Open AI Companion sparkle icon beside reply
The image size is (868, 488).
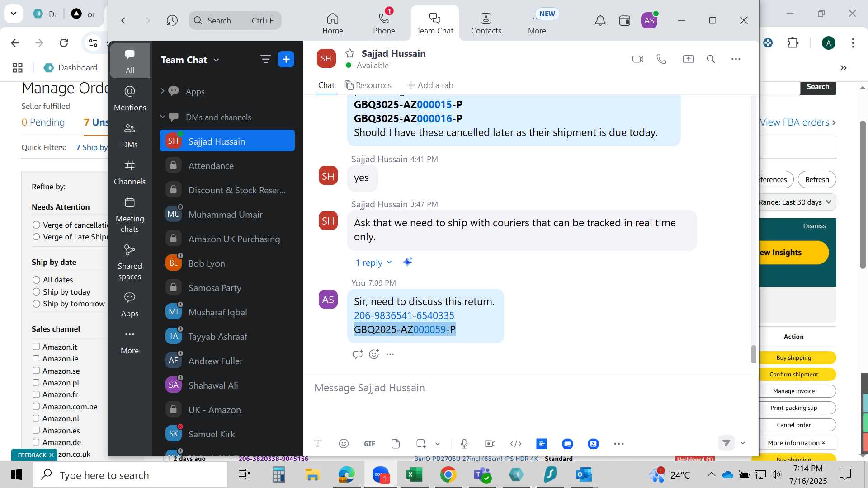click(407, 262)
